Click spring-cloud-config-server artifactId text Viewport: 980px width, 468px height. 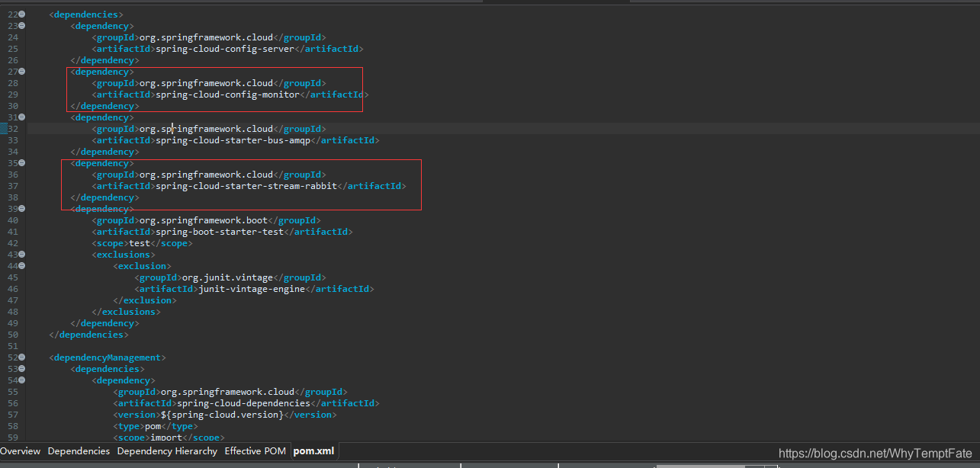(x=224, y=49)
